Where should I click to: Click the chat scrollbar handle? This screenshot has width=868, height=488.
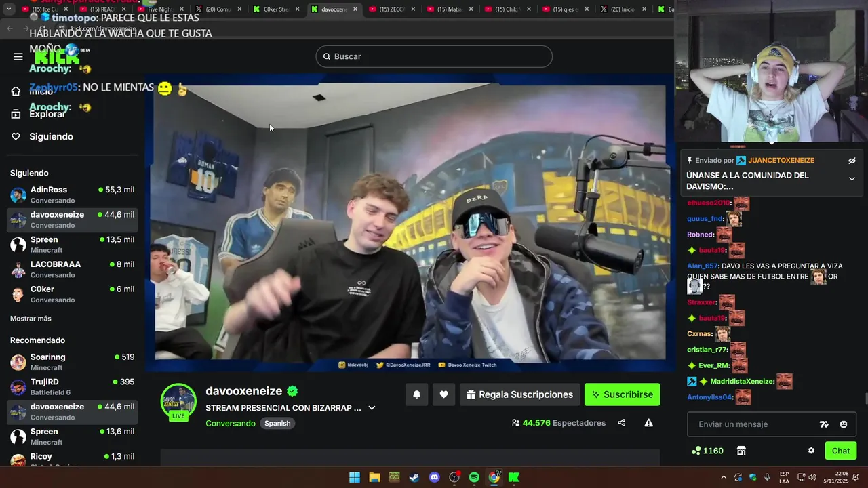click(x=865, y=399)
